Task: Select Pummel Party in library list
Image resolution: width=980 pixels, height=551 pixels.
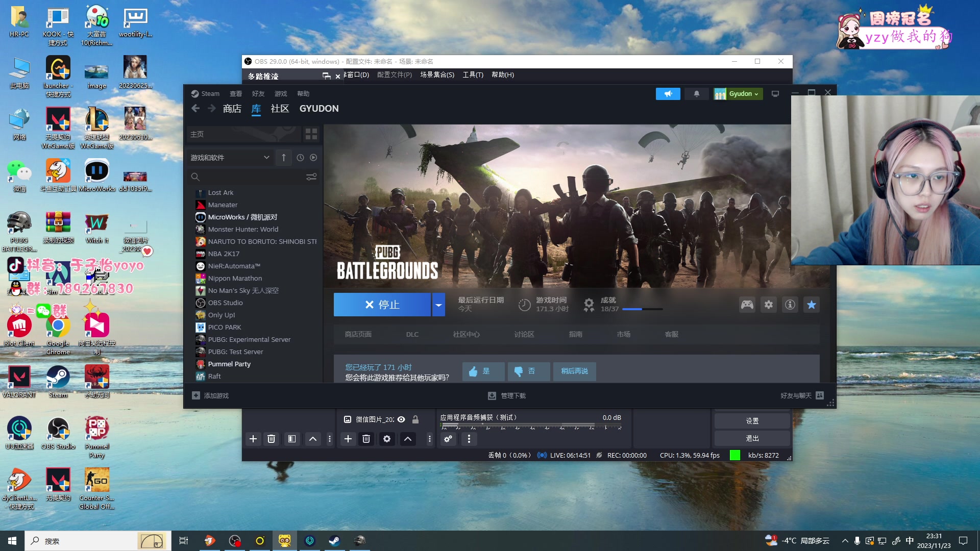Action: click(x=229, y=364)
